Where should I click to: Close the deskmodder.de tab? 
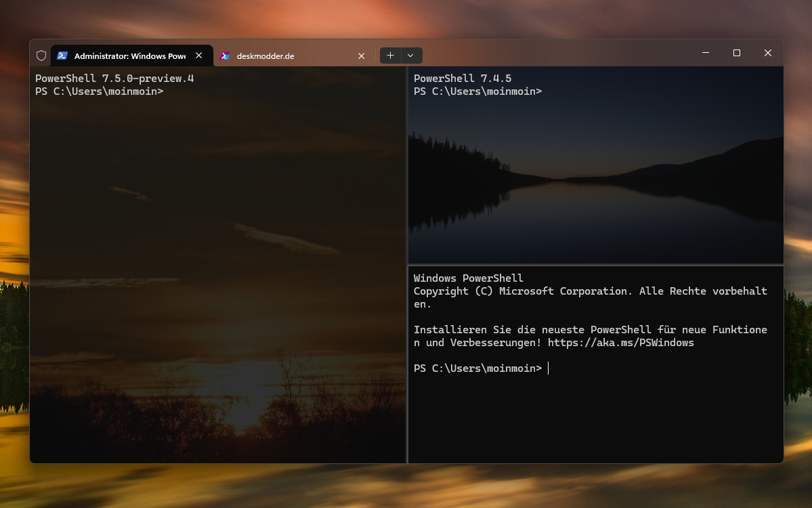click(x=362, y=56)
